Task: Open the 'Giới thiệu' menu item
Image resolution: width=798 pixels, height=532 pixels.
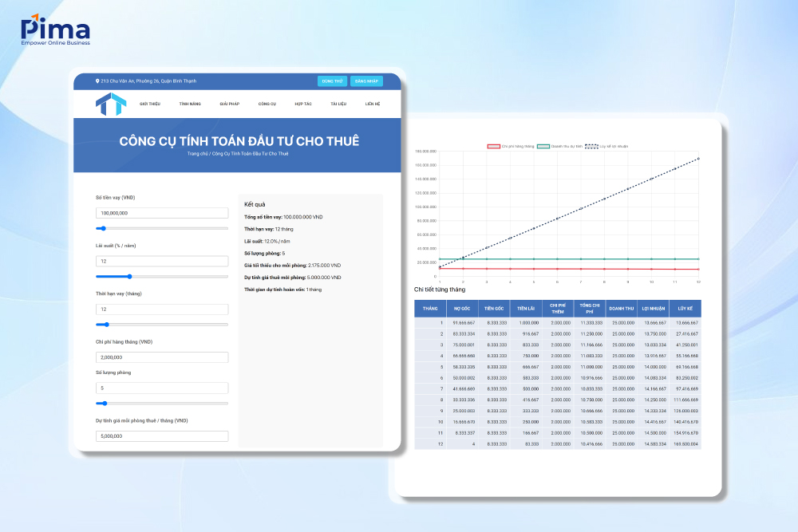Action: point(150,104)
